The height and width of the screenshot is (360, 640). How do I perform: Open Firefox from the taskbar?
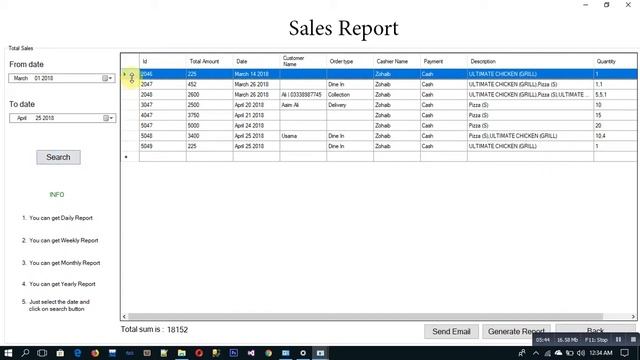[x=95, y=353]
